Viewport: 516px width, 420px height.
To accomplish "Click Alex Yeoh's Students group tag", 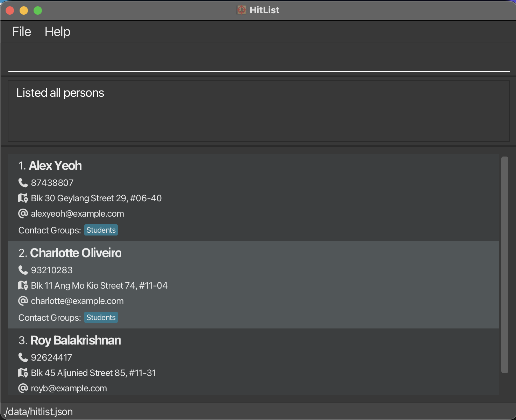I will click(x=101, y=230).
